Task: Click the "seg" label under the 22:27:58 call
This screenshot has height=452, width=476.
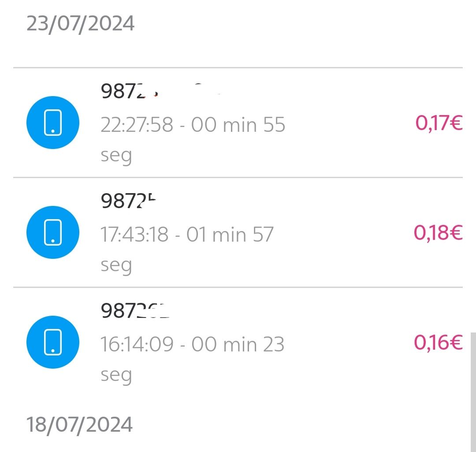Action: [x=116, y=155]
